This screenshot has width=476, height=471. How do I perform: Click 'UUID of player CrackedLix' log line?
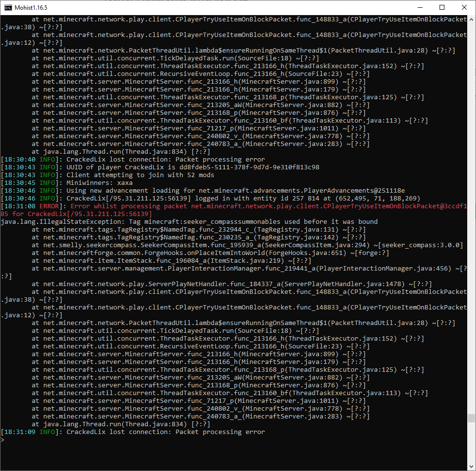pos(160,167)
